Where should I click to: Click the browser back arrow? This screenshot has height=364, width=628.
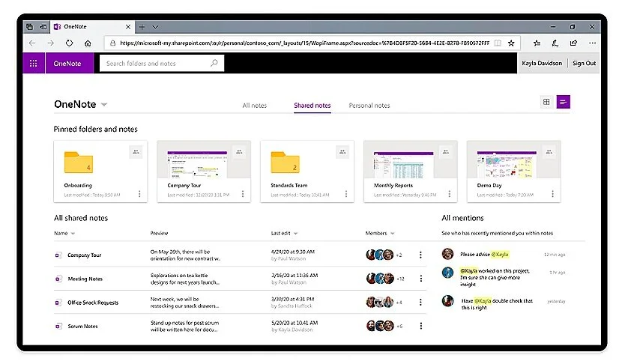(x=32, y=43)
